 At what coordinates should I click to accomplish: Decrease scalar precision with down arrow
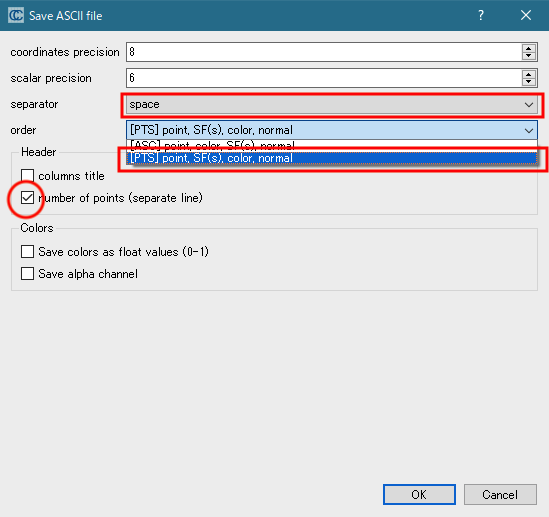tap(529, 82)
